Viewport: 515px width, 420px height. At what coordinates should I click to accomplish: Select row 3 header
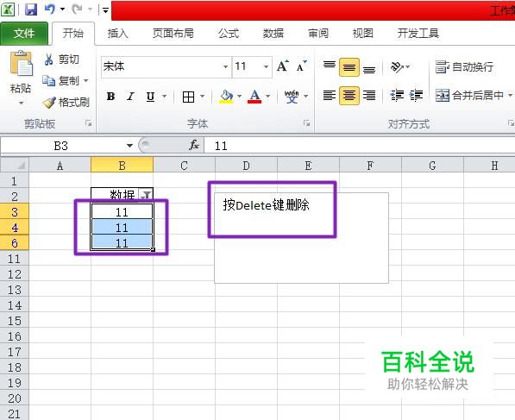pyautogui.click(x=15, y=212)
